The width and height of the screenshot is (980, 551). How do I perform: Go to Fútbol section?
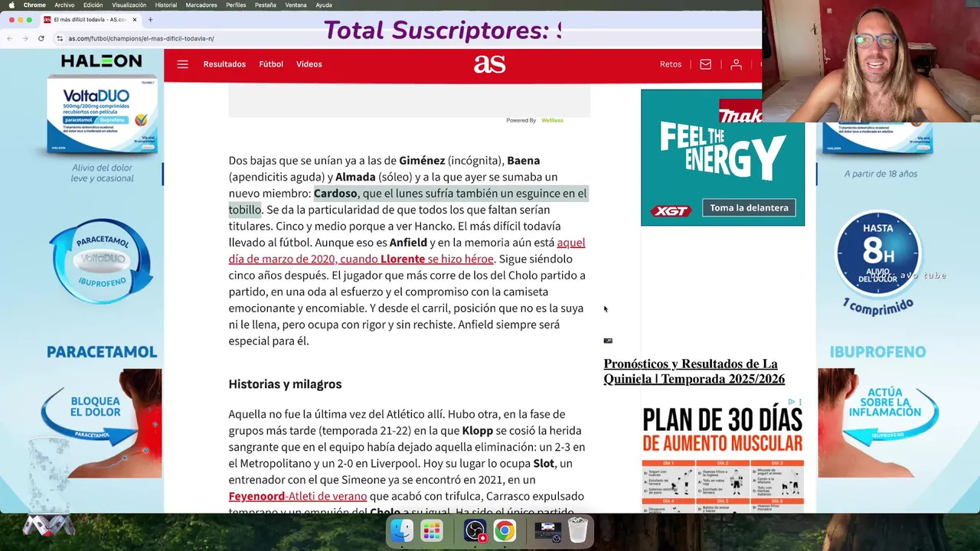point(271,64)
